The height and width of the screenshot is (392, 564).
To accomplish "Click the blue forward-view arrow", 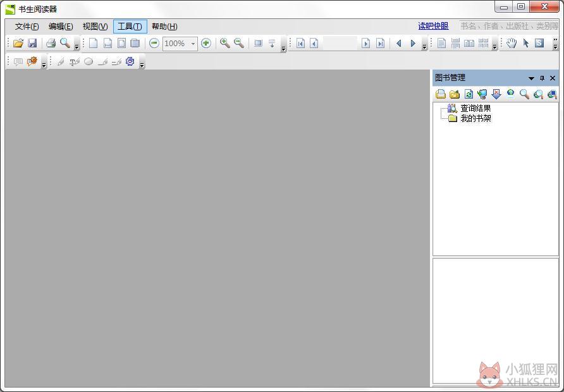I will pyautogui.click(x=413, y=44).
